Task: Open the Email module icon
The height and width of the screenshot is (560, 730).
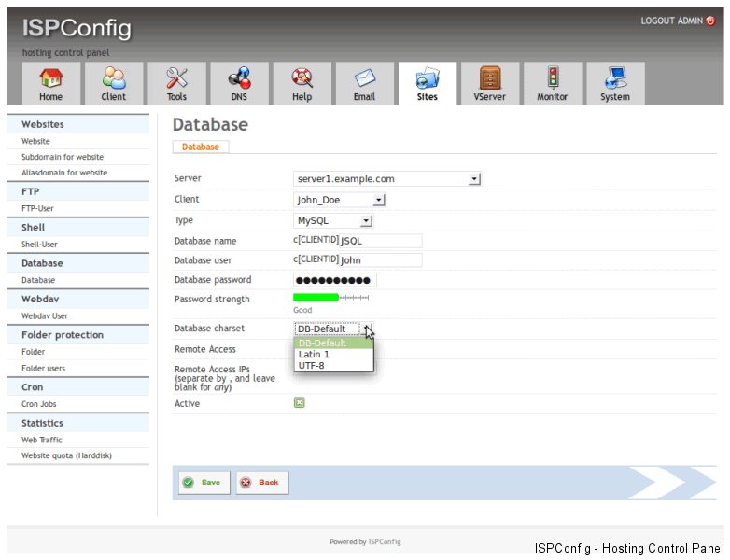Action: pos(364,77)
